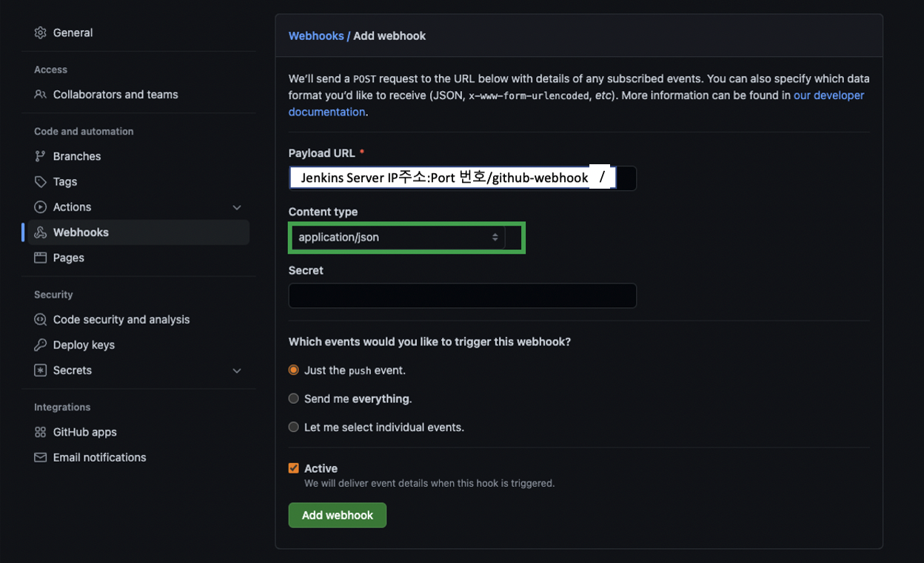This screenshot has width=924, height=563.
Task: Click the Content type label
Action: click(x=323, y=212)
